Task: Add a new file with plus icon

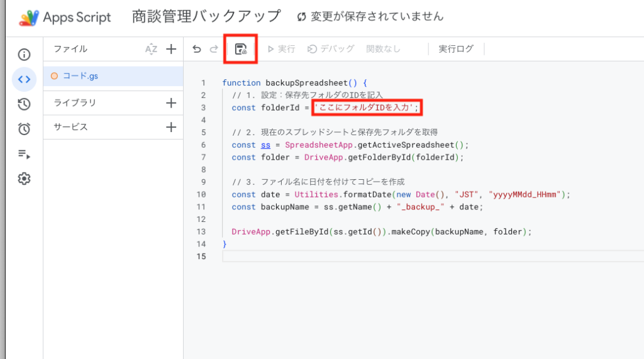Action: [x=170, y=49]
